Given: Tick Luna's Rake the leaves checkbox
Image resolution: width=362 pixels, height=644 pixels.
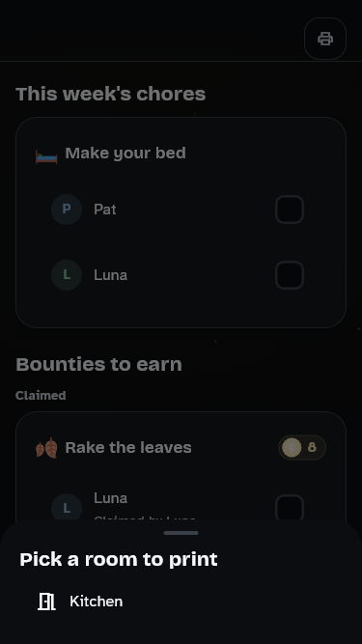Looking at the screenshot, I should pyautogui.click(x=290, y=509).
